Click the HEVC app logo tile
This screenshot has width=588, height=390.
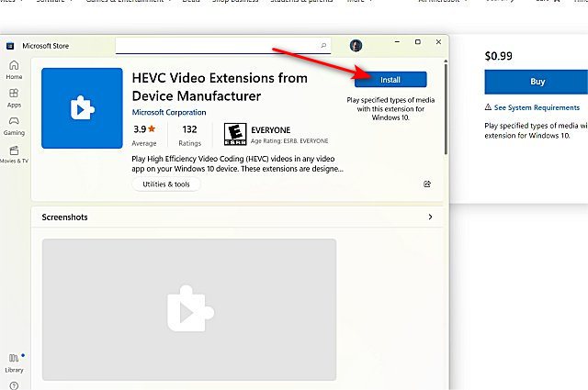click(82, 108)
